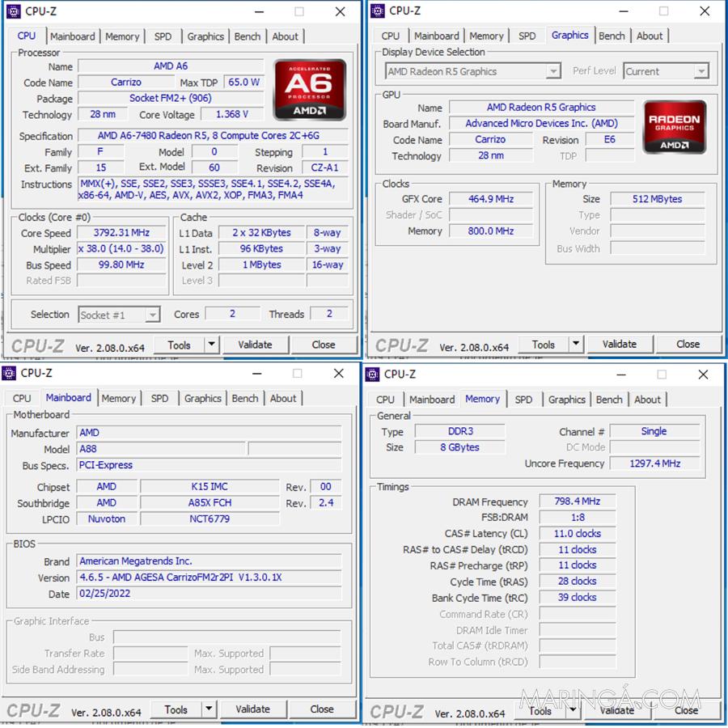Click the Package value Socket FM2+ (906)
This screenshot has width=728, height=728.
171,99
